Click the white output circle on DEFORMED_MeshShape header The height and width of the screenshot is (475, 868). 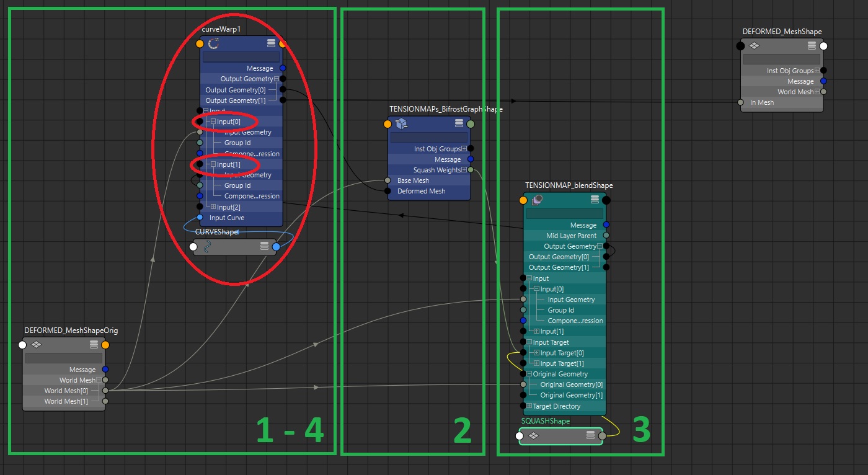point(823,45)
